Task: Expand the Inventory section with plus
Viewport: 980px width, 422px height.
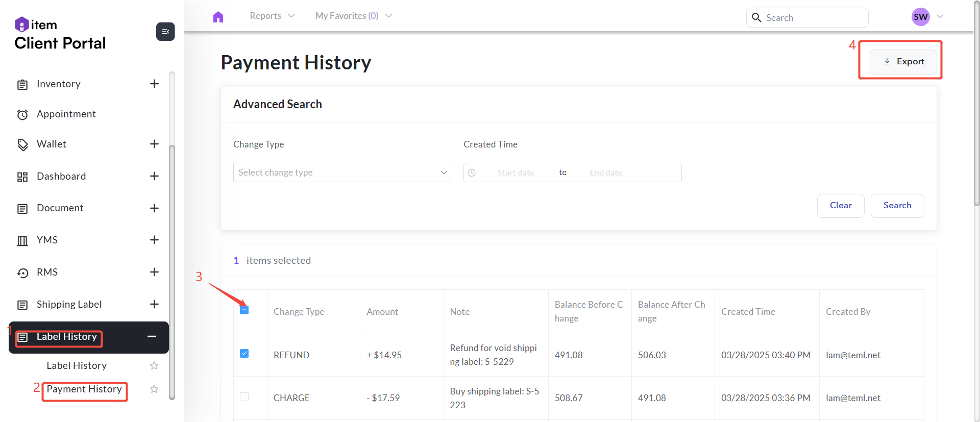Action: point(154,84)
